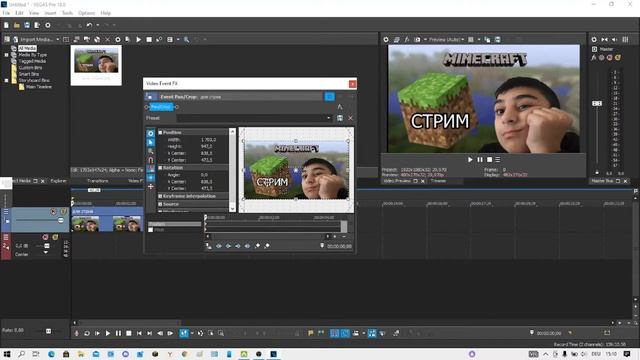Screen dimensions: 640x360
Task: Stop media preview in Project Media toolbar
Action: tap(149, 40)
